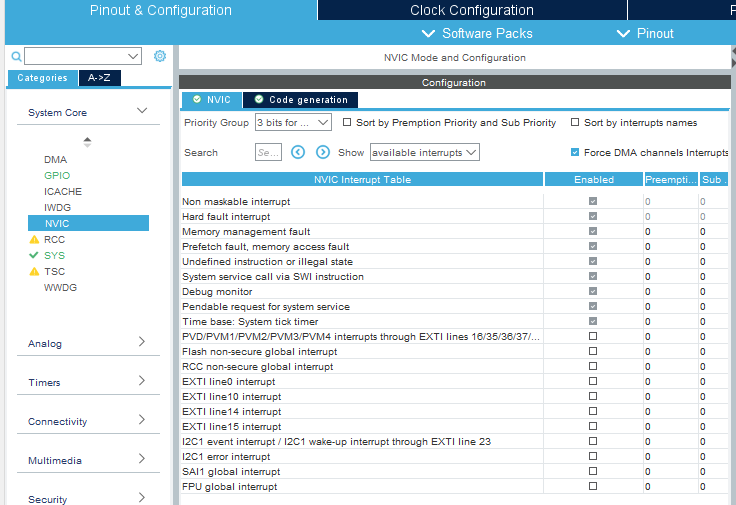Enable RCC non-secure global interrupt
Image resolution: width=736 pixels, height=505 pixels.
point(593,366)
